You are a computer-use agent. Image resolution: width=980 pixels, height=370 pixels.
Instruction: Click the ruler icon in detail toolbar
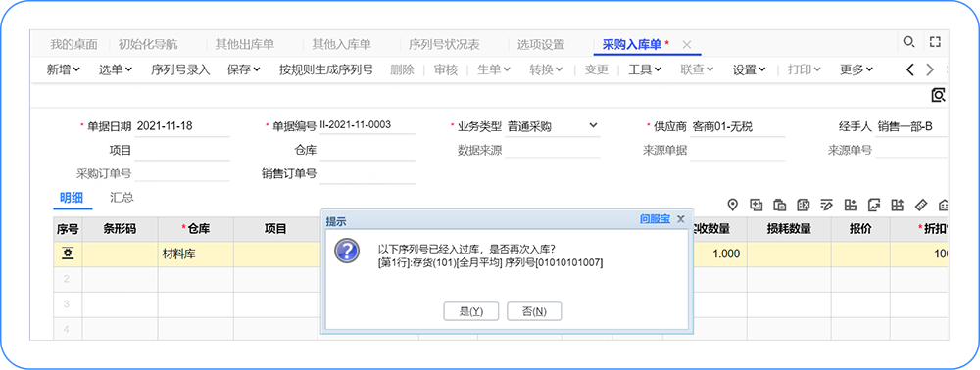pos(920,205)
